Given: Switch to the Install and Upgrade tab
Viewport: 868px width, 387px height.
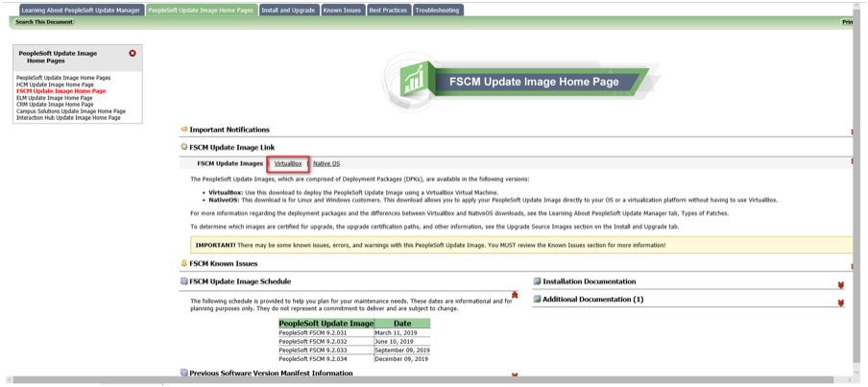Looking at the screenshot, I should [x=288, y=10].
